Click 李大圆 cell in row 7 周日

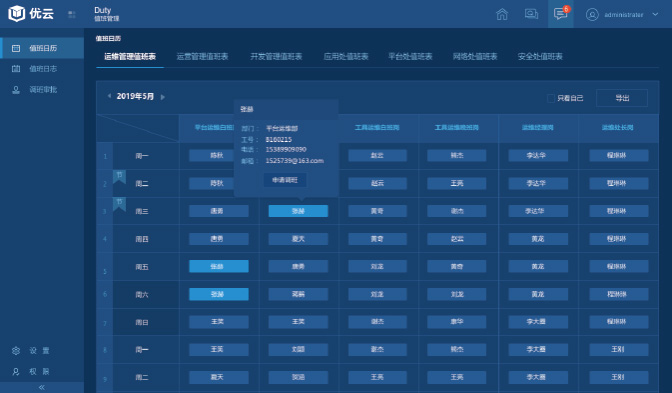538,321
